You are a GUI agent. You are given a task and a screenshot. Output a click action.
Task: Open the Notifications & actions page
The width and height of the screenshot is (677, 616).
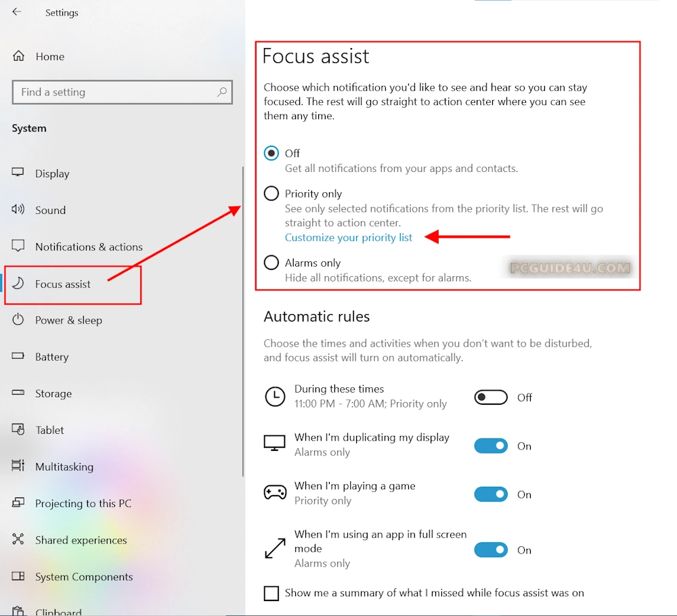coord(89,247)
